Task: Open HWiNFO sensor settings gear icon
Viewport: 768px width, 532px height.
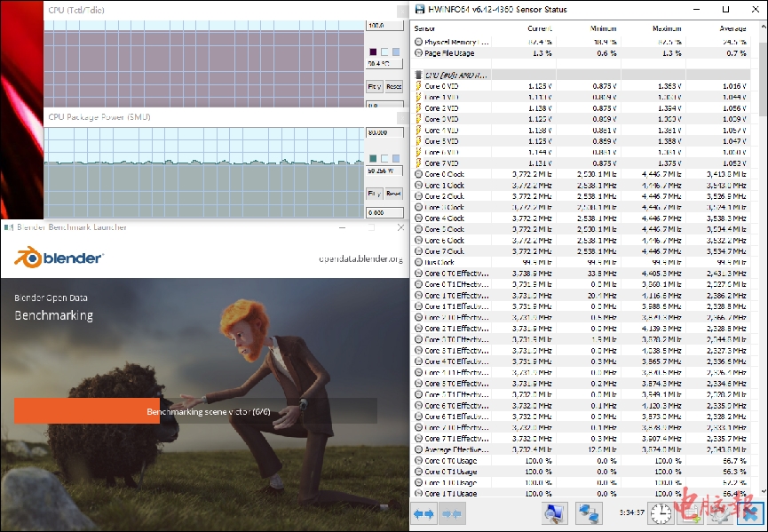Action: [720, 513]
